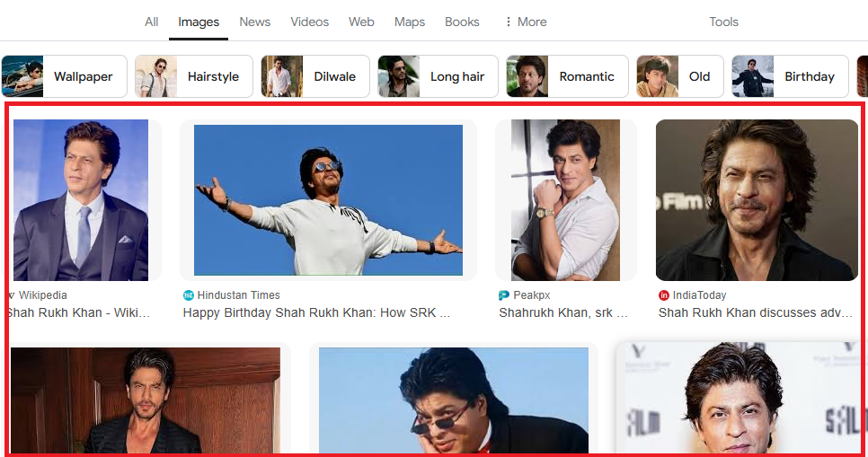Image resolution: width=868 pixels, height=457 pixels.
Task: Apply the Dilwale filter chip
Action: point(315,76)
